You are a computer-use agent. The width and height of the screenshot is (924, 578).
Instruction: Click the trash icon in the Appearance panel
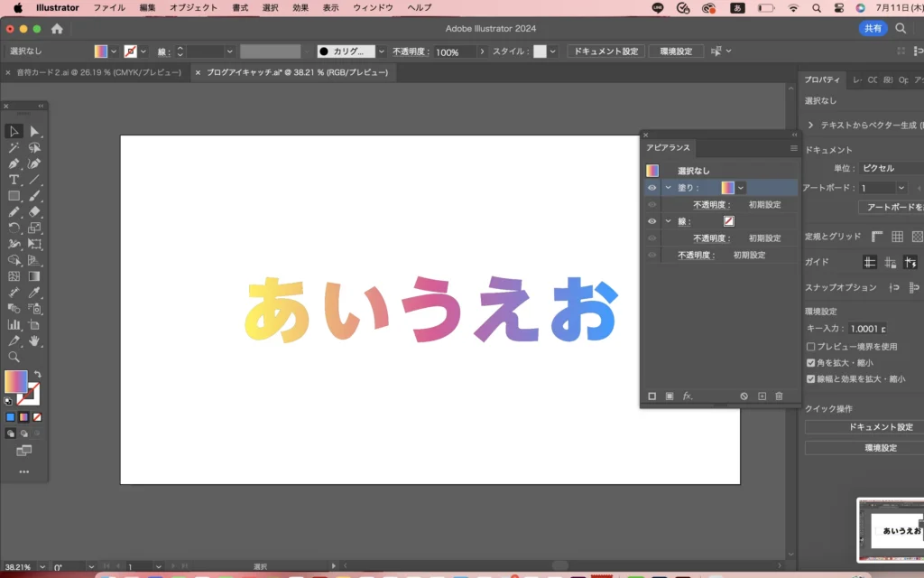(x=779, y=396)
